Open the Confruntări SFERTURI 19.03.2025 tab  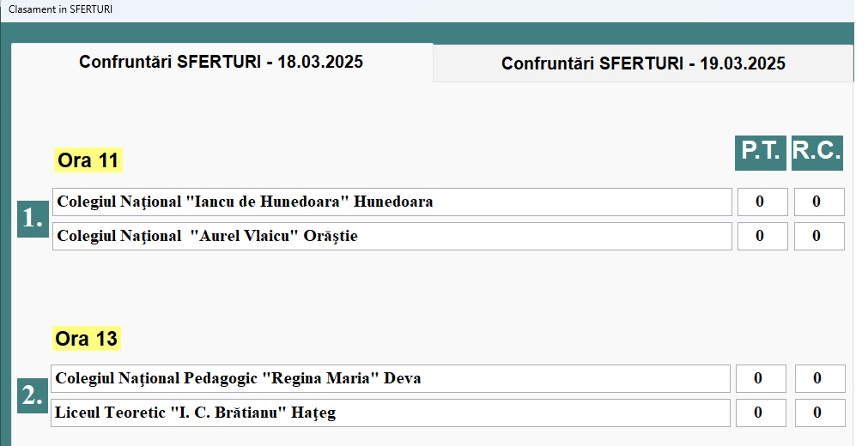[643, 64]
